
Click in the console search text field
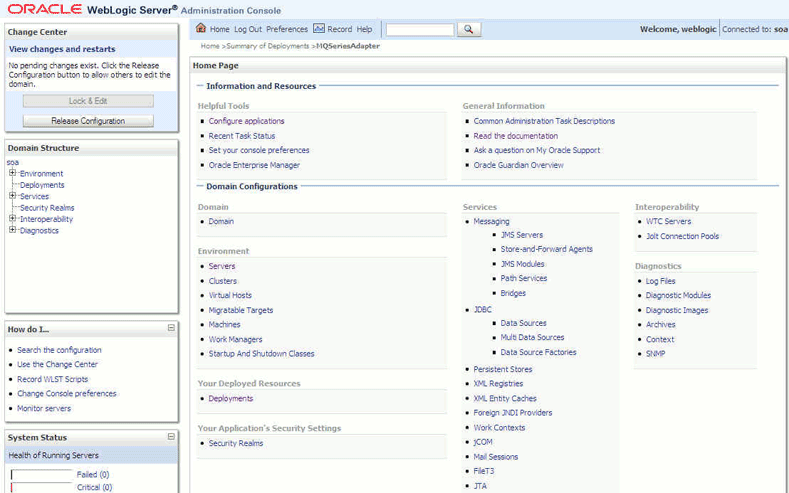(420, 30)
